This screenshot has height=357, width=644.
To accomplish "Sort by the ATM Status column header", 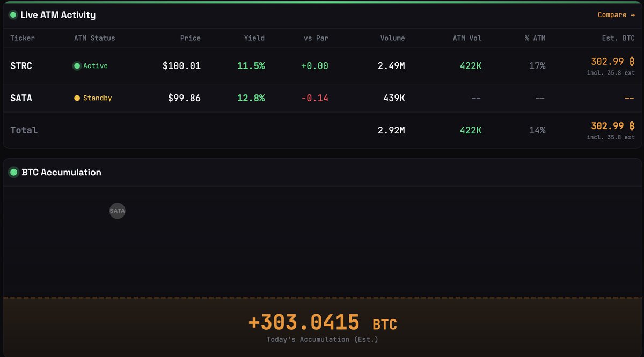I will (x=94, y=38).
